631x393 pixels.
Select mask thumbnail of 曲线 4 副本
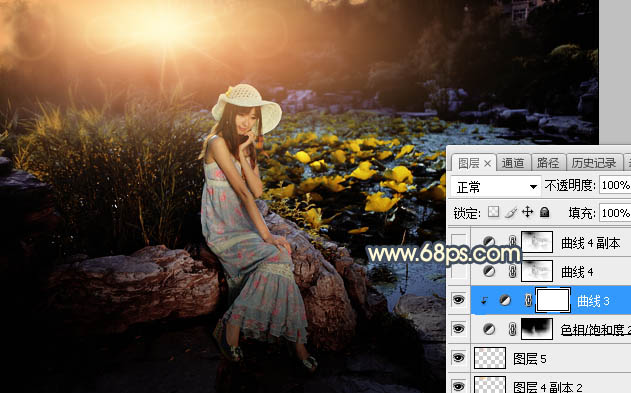[537, 241]
